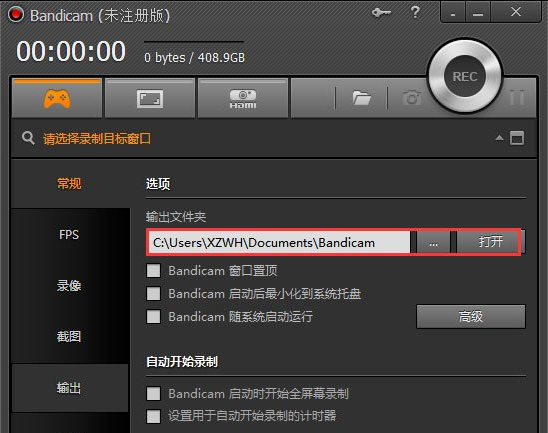
Task: Start recording with the REC button
Action: pyautogui.click(x=465, y=77)
